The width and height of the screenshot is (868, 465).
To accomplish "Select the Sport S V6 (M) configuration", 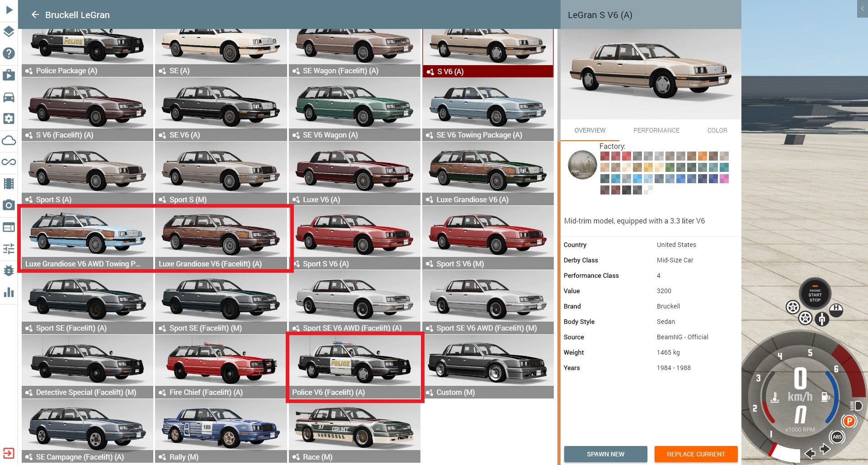I will pyautogui.click(x=488, y=238).
